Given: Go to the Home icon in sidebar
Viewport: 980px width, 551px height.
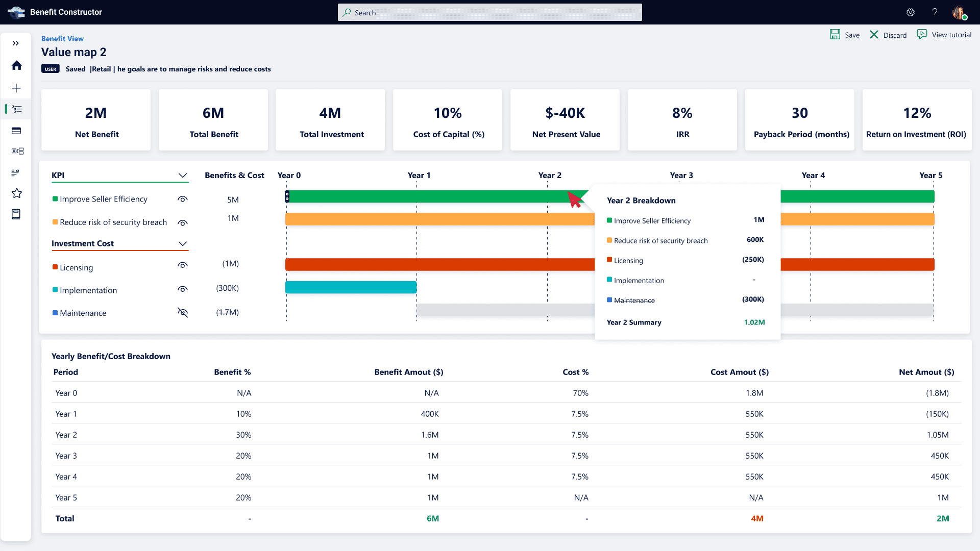Looking at the screenshot, I should click(x=16, y=65).
